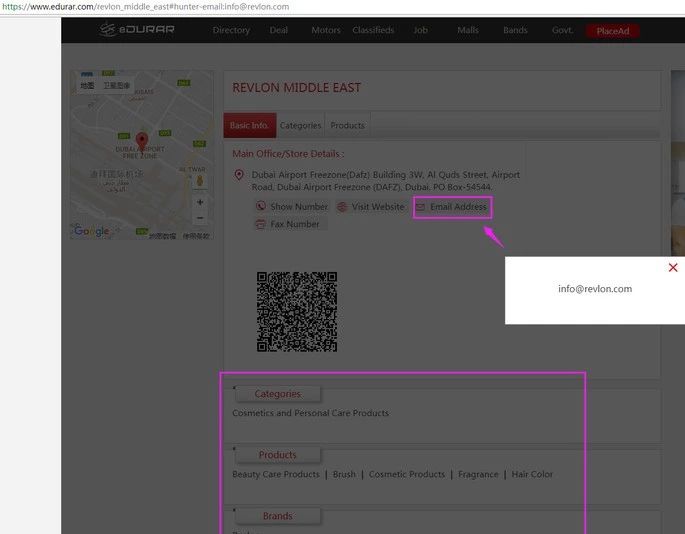The width and height of the screenshot is (685, 534).
Task: Click the map zoom out minus button
Action: 200,218
